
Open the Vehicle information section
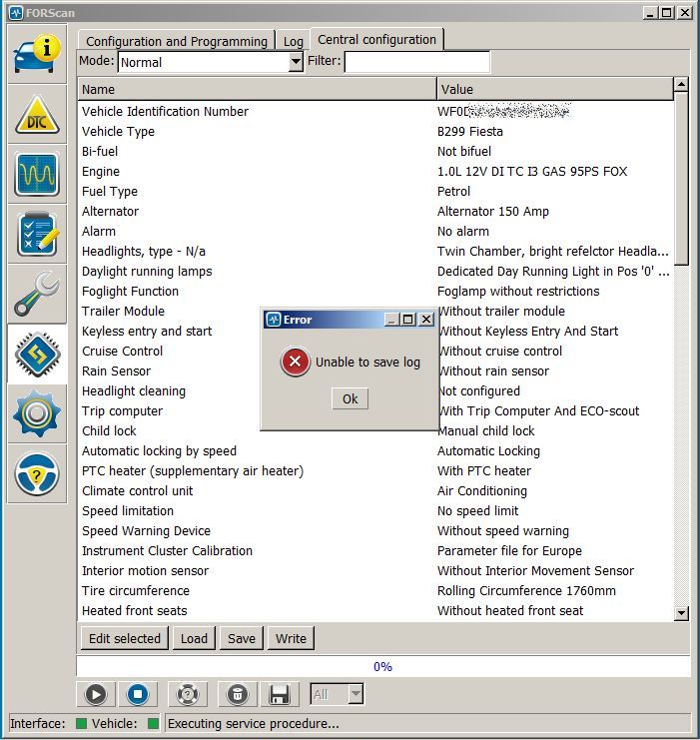click(x=39, y=56)
